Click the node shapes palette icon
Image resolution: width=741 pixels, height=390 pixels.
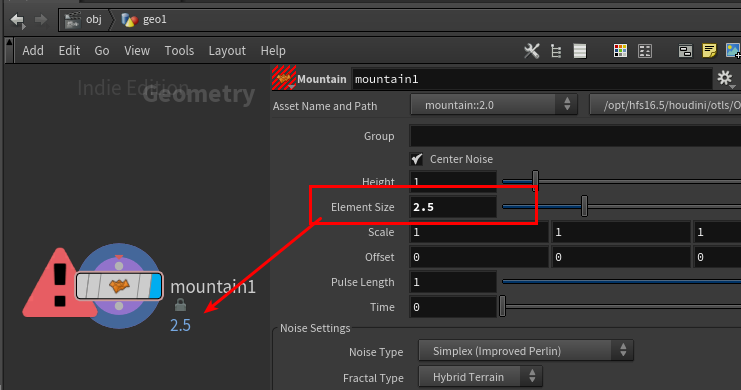point(645,51)
